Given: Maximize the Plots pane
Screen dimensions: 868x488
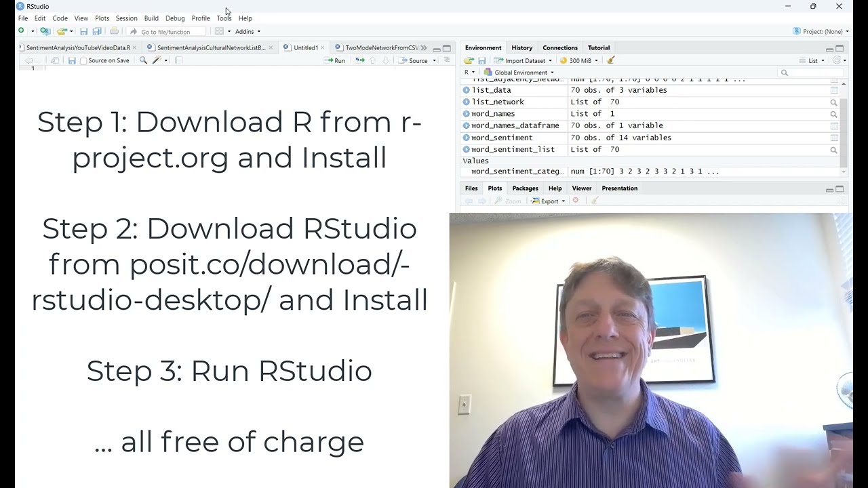Looking at the screenshot, I should click(840, 188).
